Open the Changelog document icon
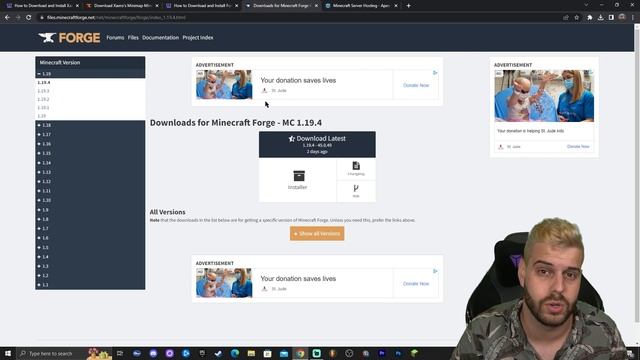The height and width of the screenshot is (360, 640). (356, 166)
